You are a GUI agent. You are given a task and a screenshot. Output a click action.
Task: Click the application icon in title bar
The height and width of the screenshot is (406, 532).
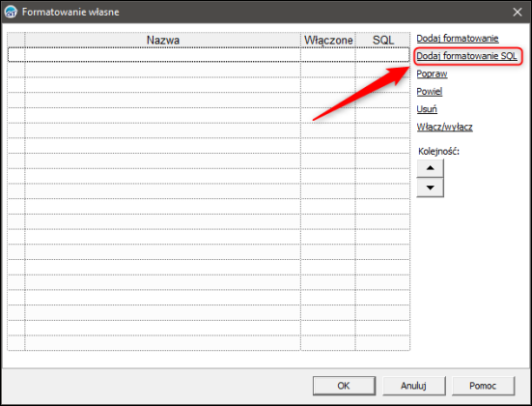[x=11, y=12]
